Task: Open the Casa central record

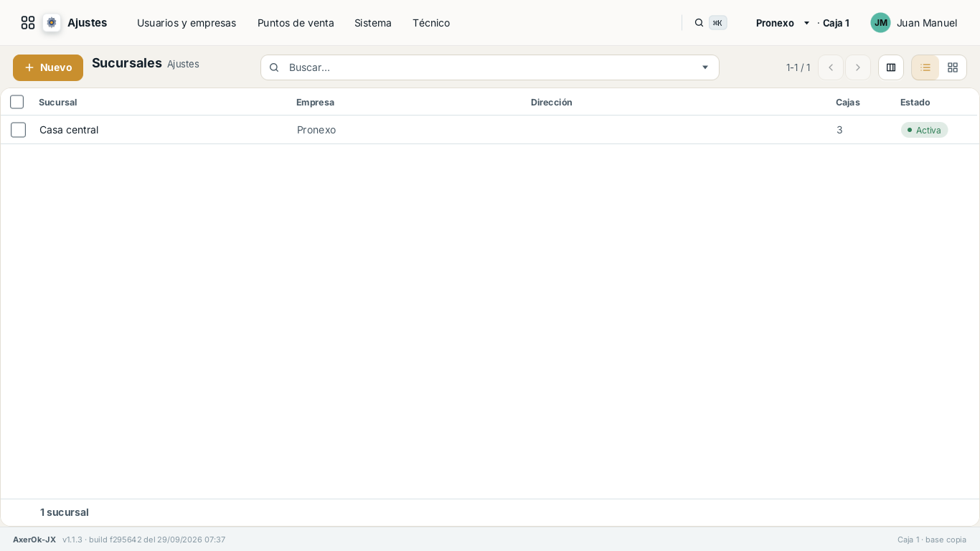Action: (x=69, y=130)
